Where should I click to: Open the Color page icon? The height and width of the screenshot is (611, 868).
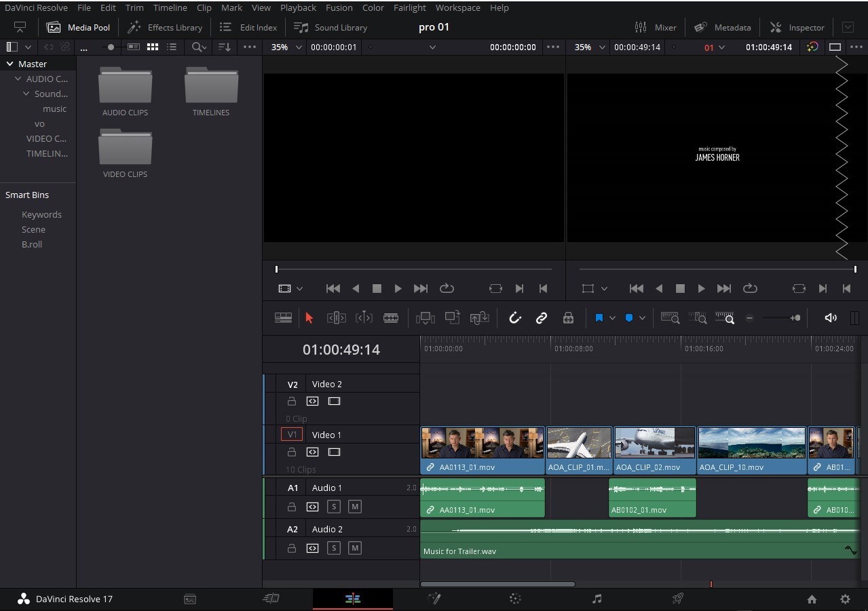(514, 599)
